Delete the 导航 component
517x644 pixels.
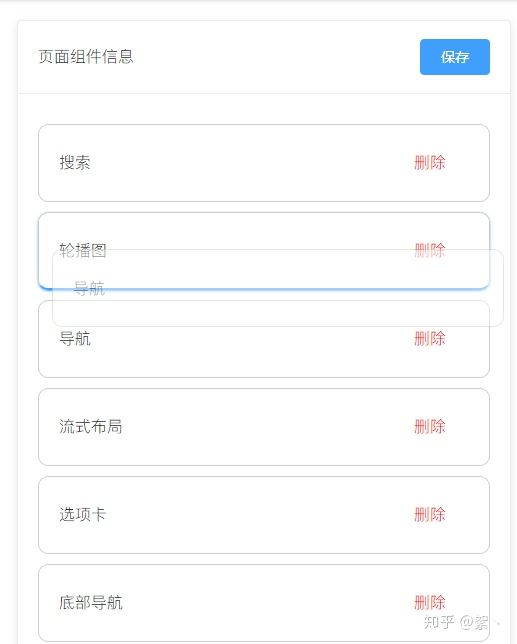430,339
